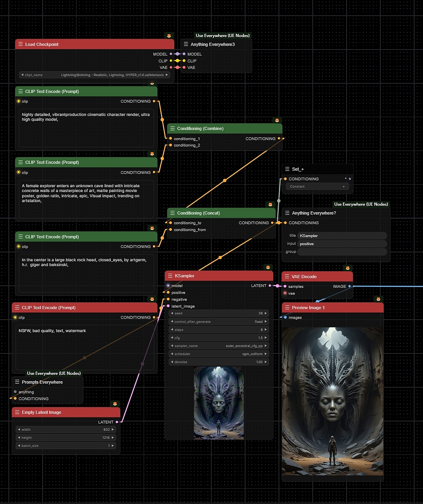Click the denoise value field showing 1.00
Viewport: 423px width, 504px height.
[219, 362]
